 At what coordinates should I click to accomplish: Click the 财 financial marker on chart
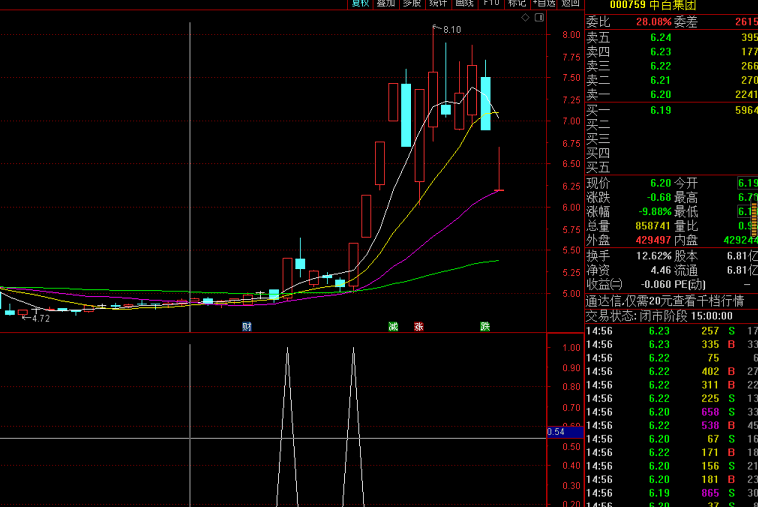pyautogui.click(x=247, y=327)
